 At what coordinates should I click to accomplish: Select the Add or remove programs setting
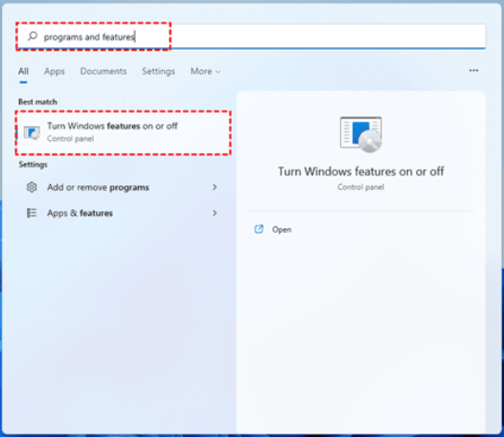tap(122, 187)
